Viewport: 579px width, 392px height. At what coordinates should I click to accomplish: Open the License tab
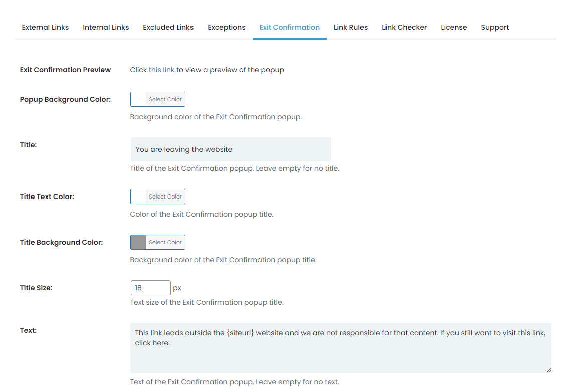[454, 27]
